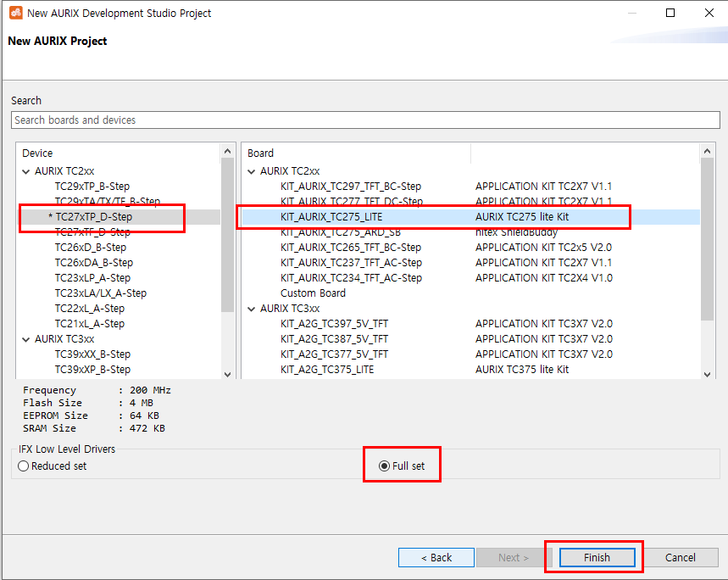Click the Device column header
This screenshot has width=728, height=580.
(37, 153)
